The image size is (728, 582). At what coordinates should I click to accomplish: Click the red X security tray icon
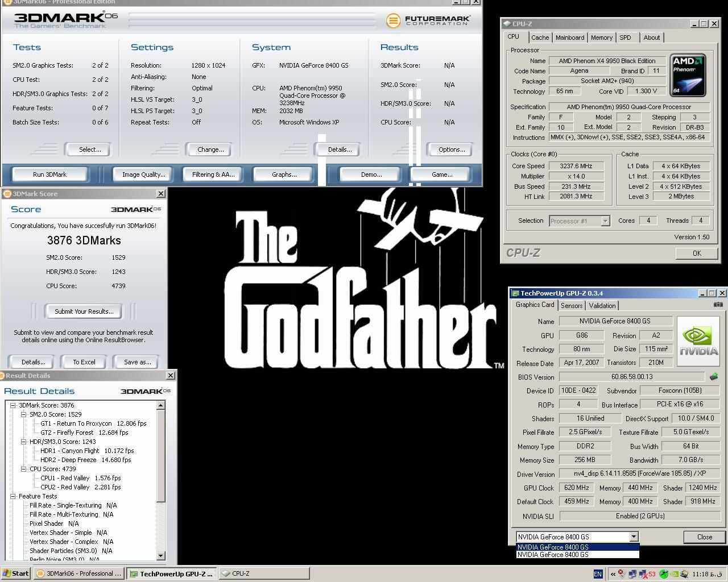(622, 574)
